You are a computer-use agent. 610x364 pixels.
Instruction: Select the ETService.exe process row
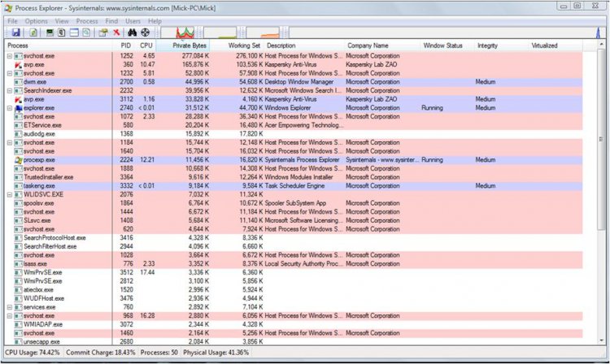294,125
